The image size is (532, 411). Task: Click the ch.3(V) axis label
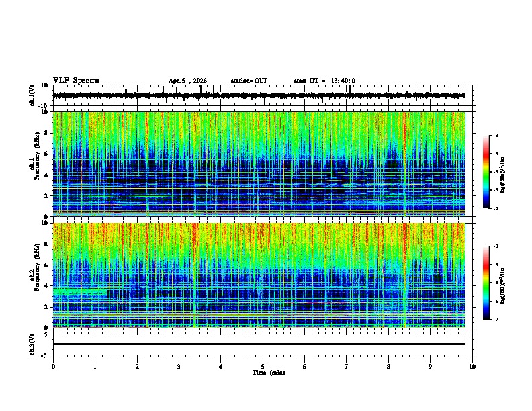point(32,345)
